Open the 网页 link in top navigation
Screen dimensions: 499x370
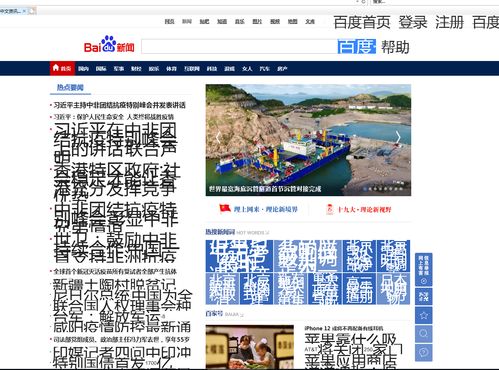tap(169, 21)
